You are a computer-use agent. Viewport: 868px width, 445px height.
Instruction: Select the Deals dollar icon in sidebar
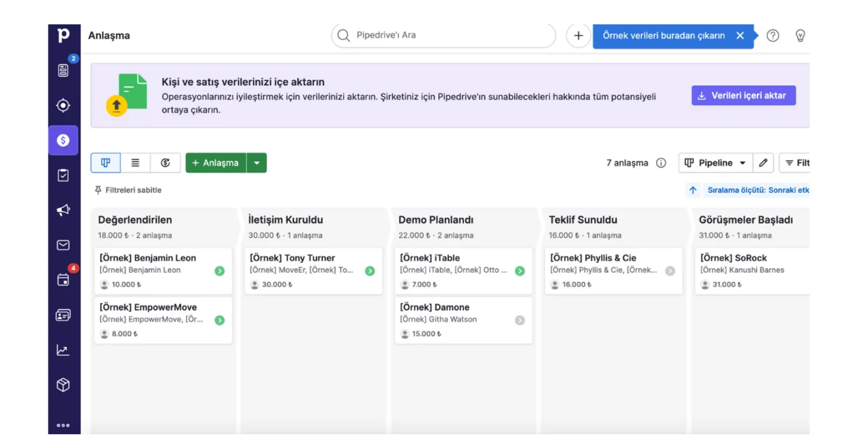tap(63, 140)
